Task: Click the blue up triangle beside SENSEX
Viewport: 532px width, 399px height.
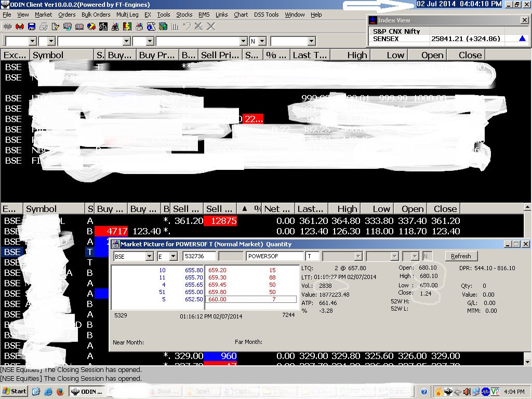Action: (522, 38)
